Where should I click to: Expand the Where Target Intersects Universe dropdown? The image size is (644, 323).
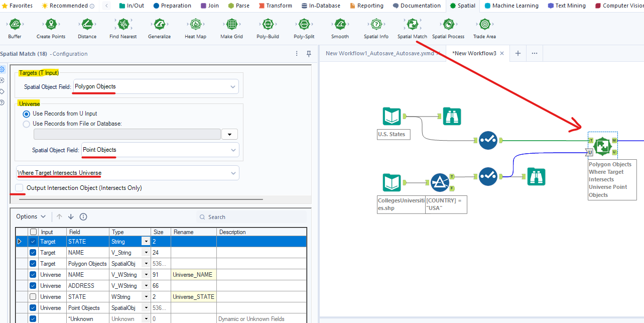pos(127,173)
